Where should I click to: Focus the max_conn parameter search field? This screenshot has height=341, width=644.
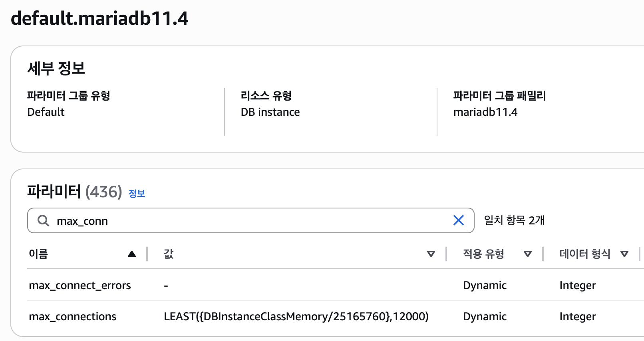click(250, 220)
